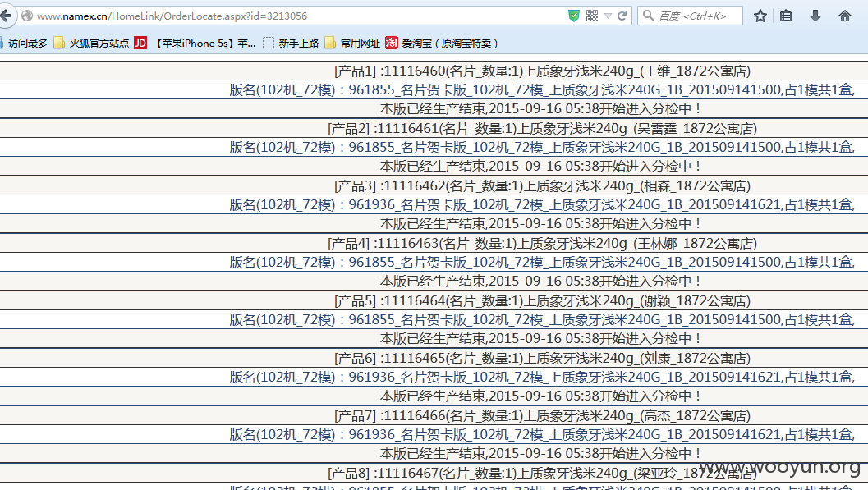This screenshot has height=490, width=868.
Task: Show the QR code for this page
Action: [x=592, y=16]
